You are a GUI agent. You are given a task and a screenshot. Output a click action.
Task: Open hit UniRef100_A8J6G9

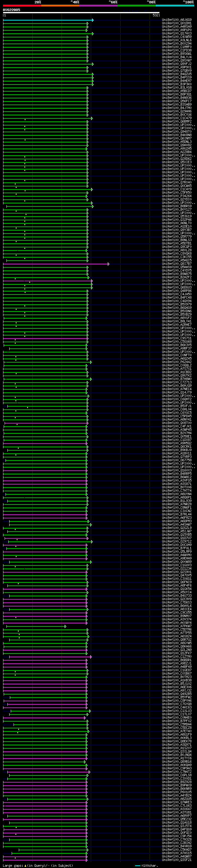pyautogui.click(x=177, y=20)
